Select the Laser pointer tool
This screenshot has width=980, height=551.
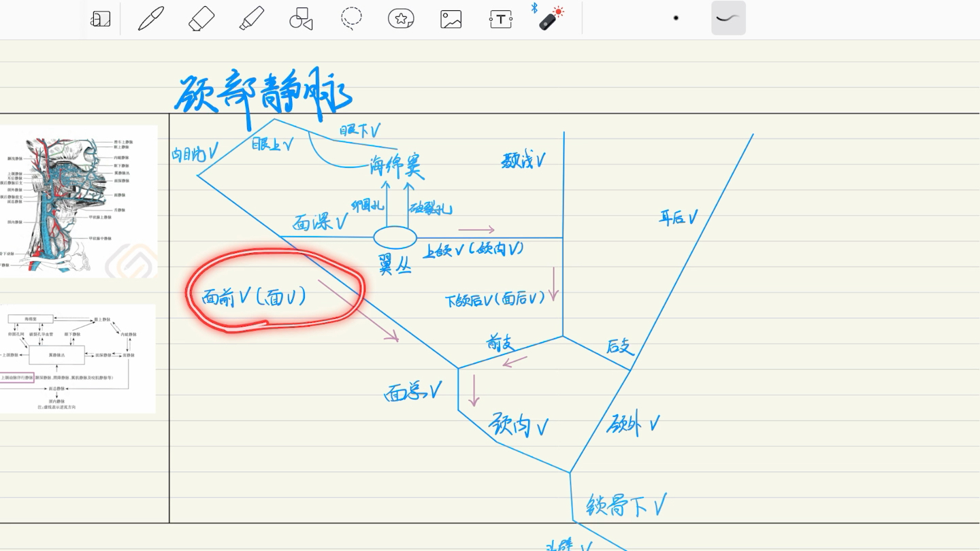(551, 18)
